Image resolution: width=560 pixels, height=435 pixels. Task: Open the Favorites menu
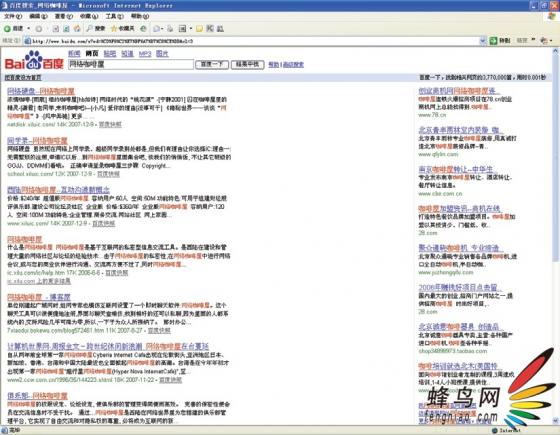coord(89,16)
